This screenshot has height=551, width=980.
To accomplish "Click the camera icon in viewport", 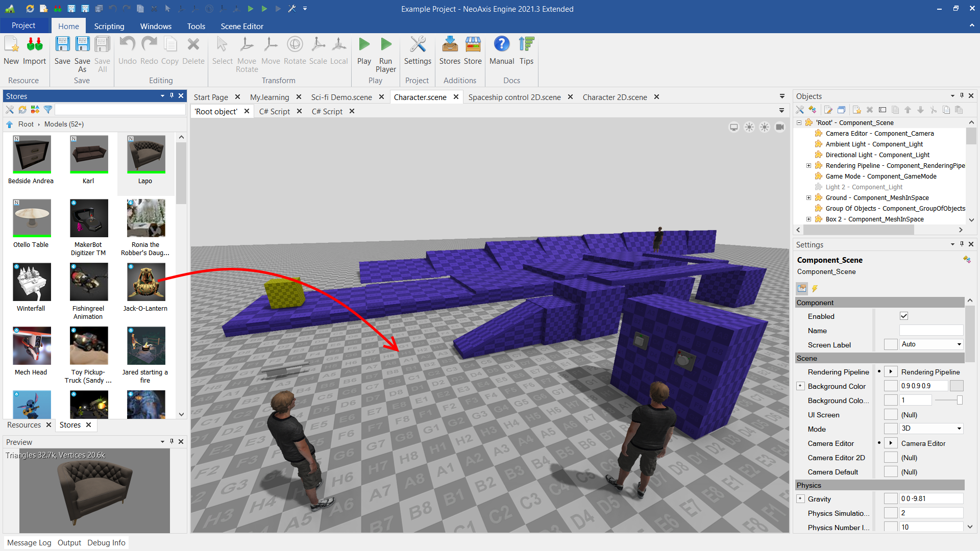I will [780, 127].
